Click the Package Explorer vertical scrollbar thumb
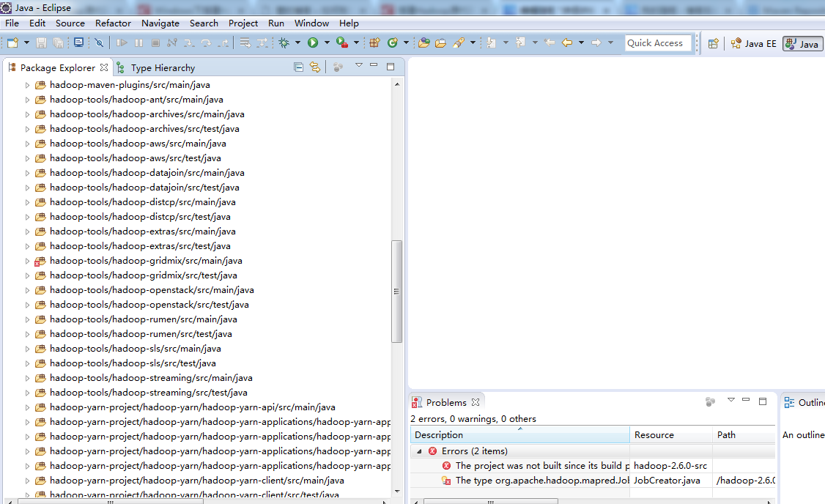The height and width of the screenshot is (504, 825). click(396, 292)
